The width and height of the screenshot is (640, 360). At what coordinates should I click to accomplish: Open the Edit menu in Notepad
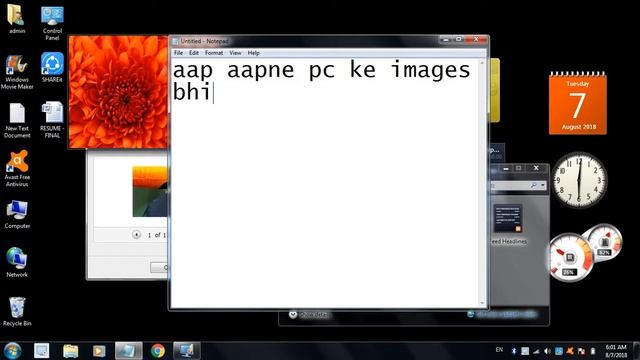[x=194, y=53]
